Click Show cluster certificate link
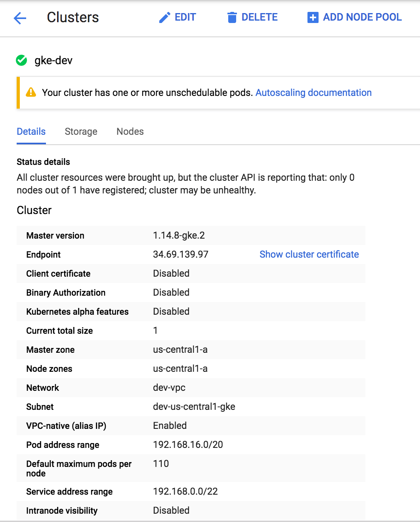The width and height of the screenshot is (420, 524). [309, 254]
